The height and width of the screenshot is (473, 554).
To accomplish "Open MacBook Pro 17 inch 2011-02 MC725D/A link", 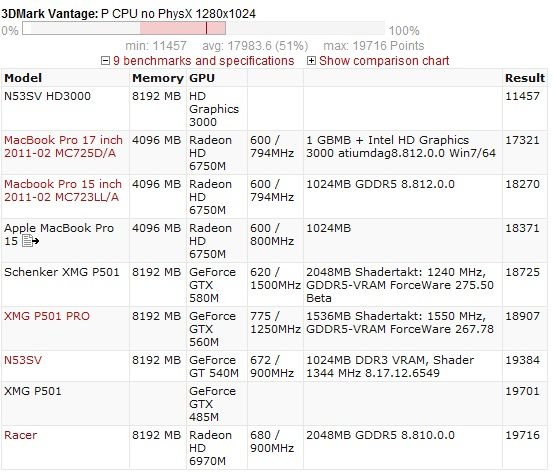I will (x=63, y=147).
